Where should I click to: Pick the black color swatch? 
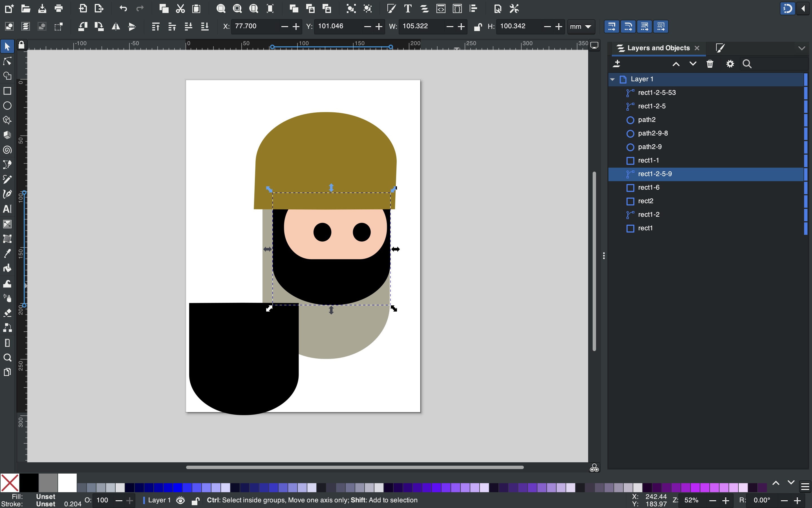[29, 483]
